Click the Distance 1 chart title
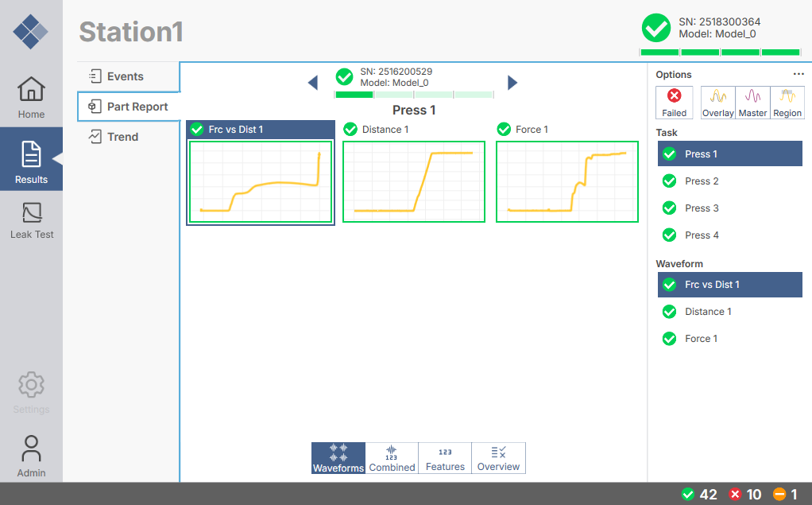Viewport: 812px width, 505px height. pyautogui.click(x=385, y=130)
